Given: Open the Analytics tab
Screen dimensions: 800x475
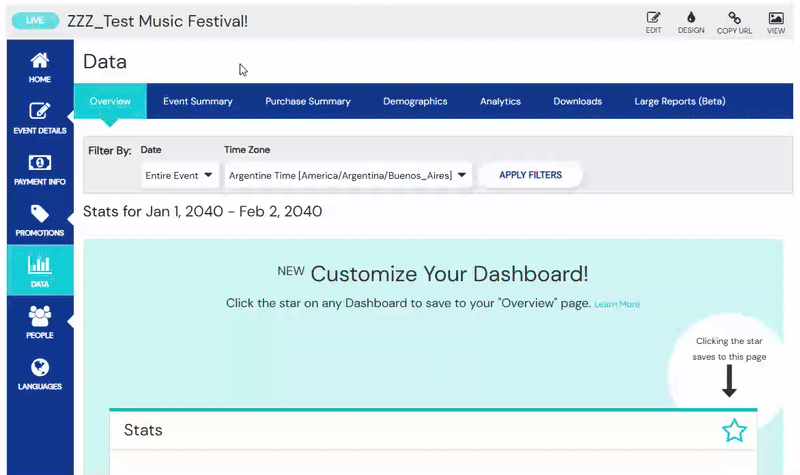Looking at the screenshot, I should [501, 101].
